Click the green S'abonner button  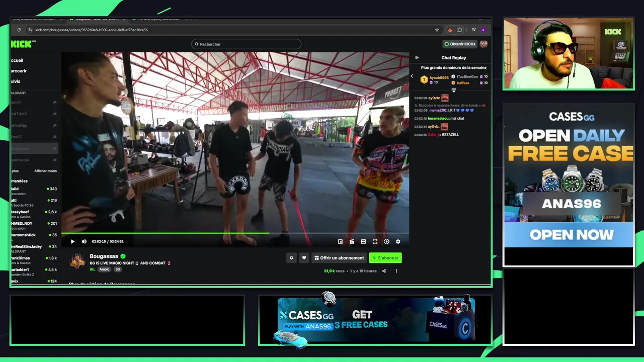pyautogui.click(x=385, y=258)
